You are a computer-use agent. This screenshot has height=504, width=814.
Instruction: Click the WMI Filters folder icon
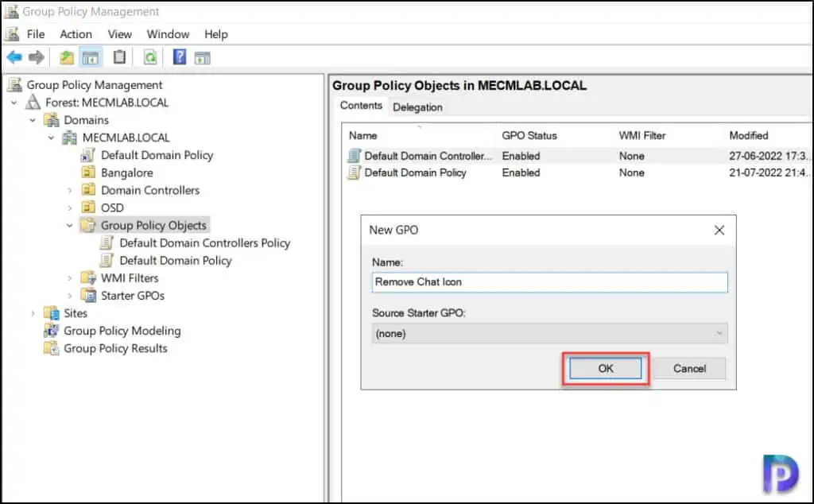(x=88, y=277)
